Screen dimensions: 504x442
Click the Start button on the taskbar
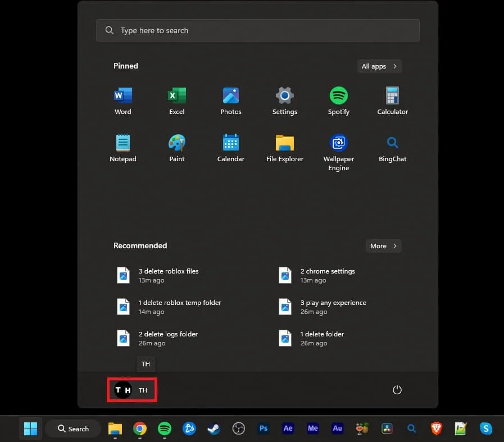30,428
